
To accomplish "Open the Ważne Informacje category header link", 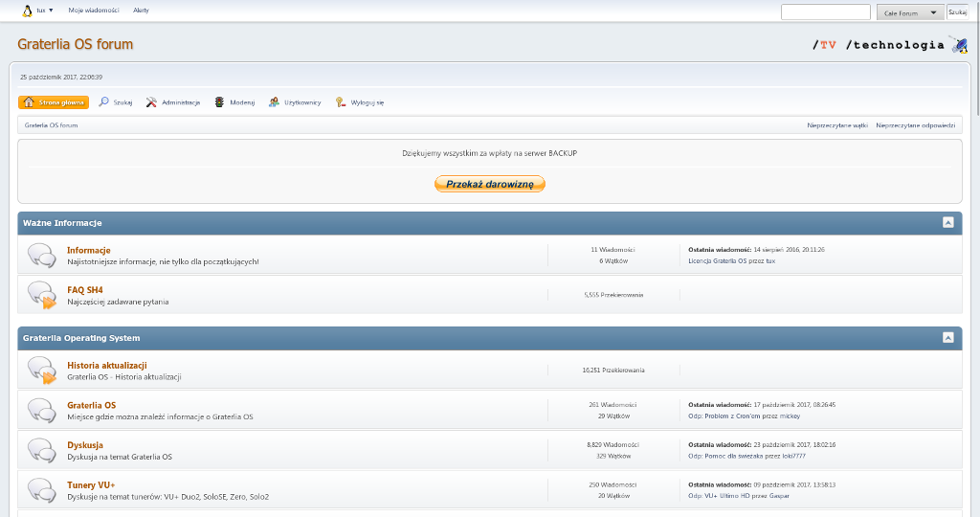I will pyautogui.click(x=62, y=223).
